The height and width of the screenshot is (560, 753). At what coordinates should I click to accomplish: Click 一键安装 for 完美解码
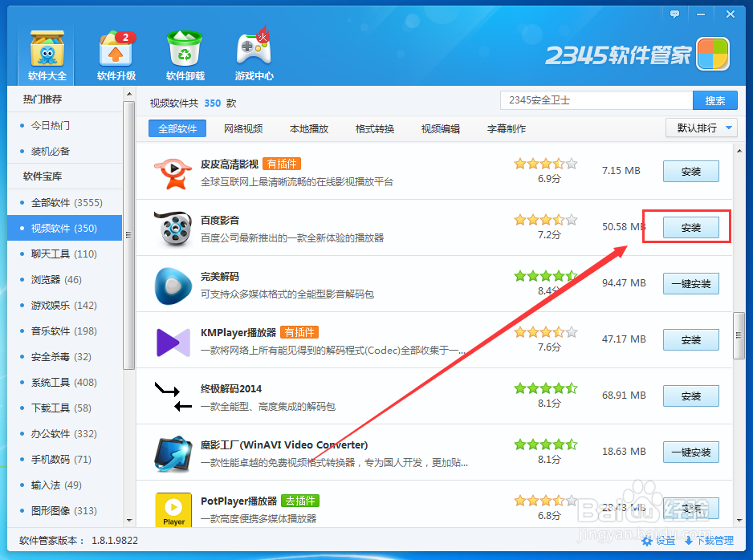[691, 283]
